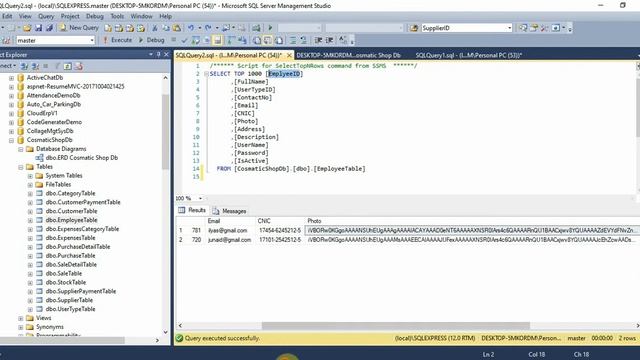The height and width of the screenshot is (360, 640).
Task: Collapse the Tables folder node
Action: (x=20, y=167)
